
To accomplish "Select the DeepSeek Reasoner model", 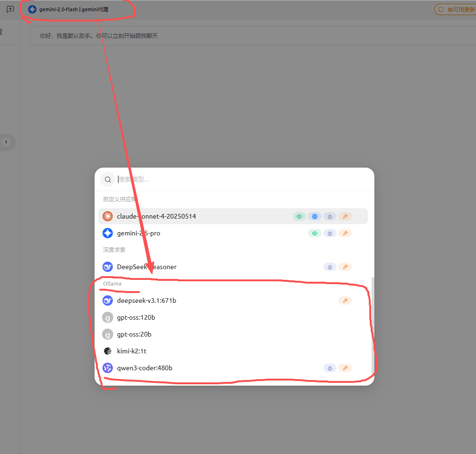I will [146, 267].
